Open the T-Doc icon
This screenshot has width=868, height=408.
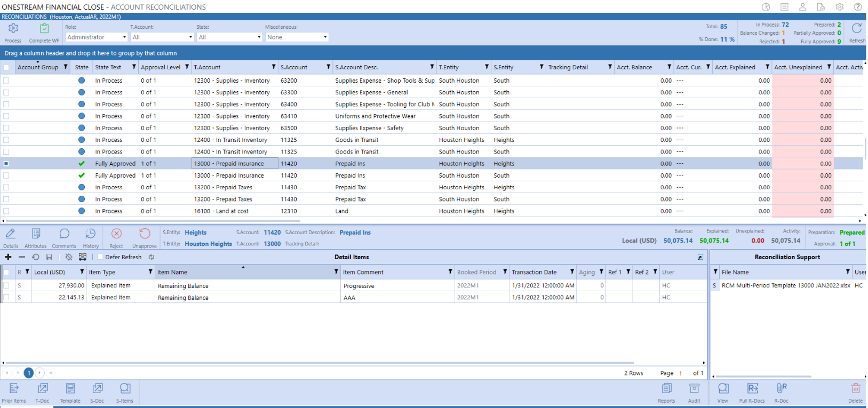(43, 388)
